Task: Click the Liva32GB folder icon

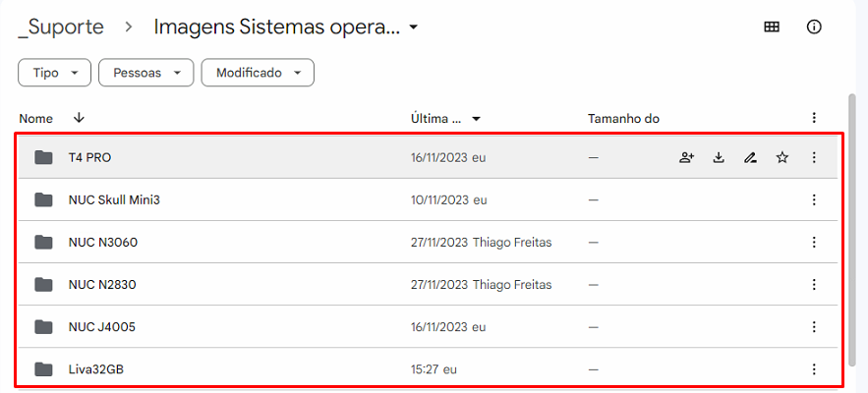Action: coord(43,369)
